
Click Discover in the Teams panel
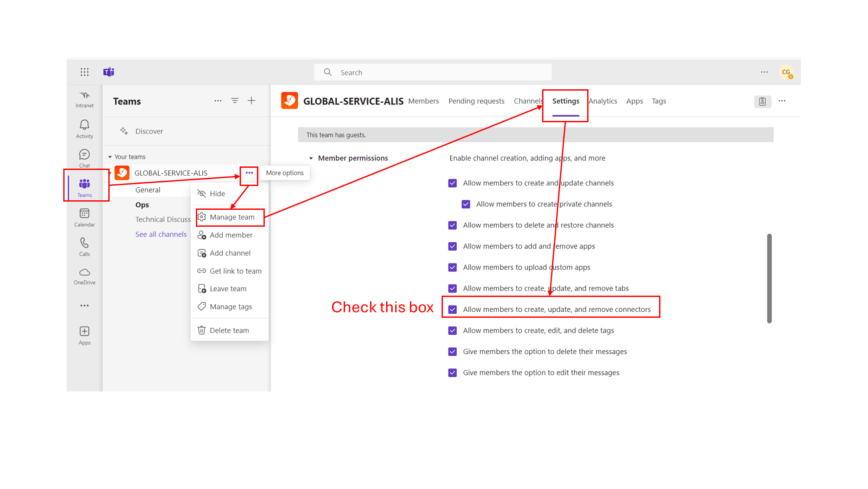(149, 131)
